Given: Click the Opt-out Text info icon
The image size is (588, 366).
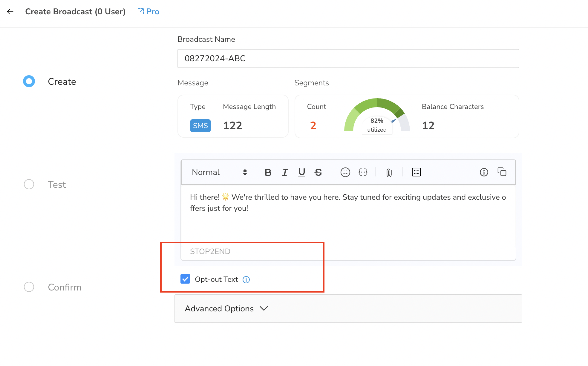Looking at the screenshot, I should click(246, 280).
